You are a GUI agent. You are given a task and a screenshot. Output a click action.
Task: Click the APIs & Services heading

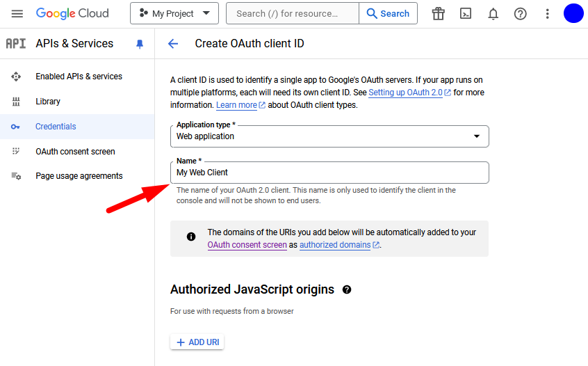click(74, 44)
